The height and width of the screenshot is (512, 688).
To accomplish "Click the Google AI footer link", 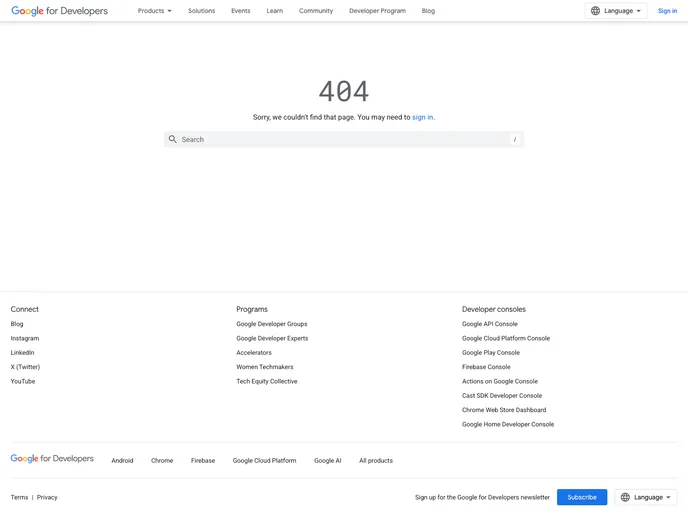I will [x=327, y=460].
